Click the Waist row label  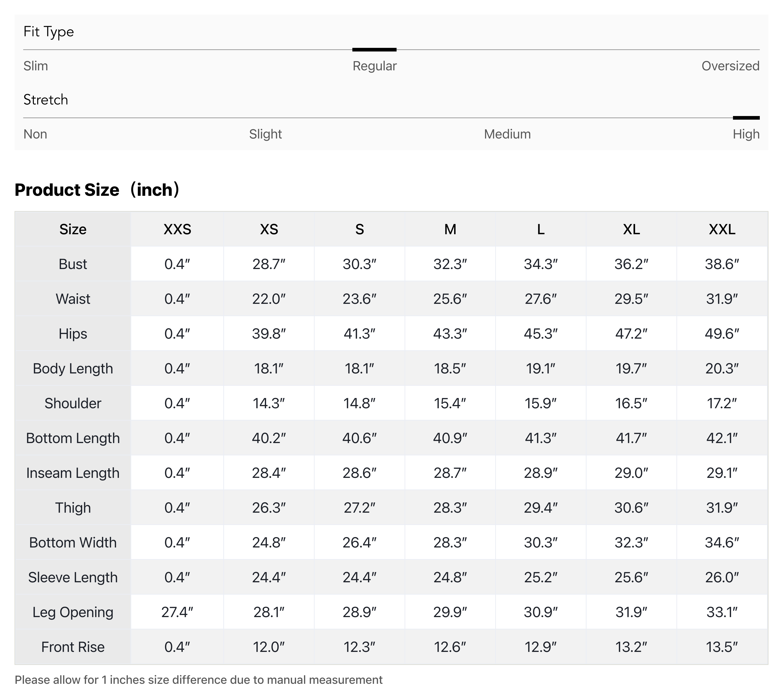pos(73,299)
